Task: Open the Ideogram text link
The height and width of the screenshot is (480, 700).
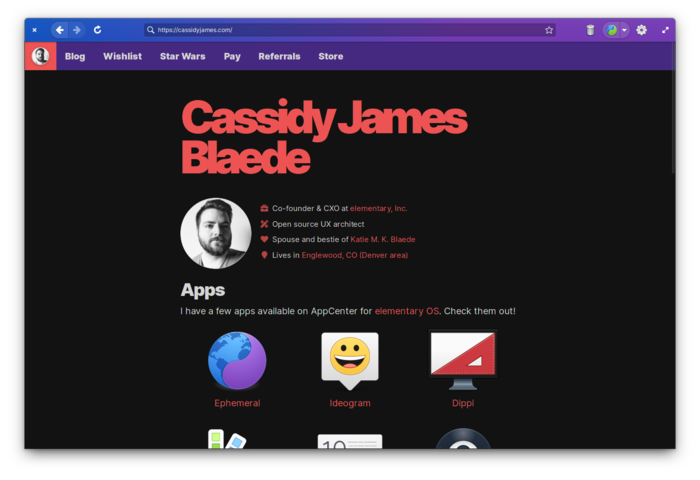Action: click(350, 403)
